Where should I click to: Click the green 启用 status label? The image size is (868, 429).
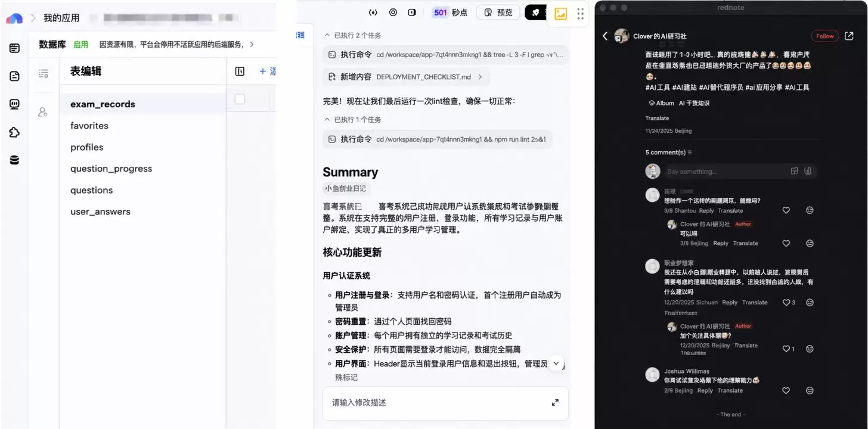pos(80,44)
